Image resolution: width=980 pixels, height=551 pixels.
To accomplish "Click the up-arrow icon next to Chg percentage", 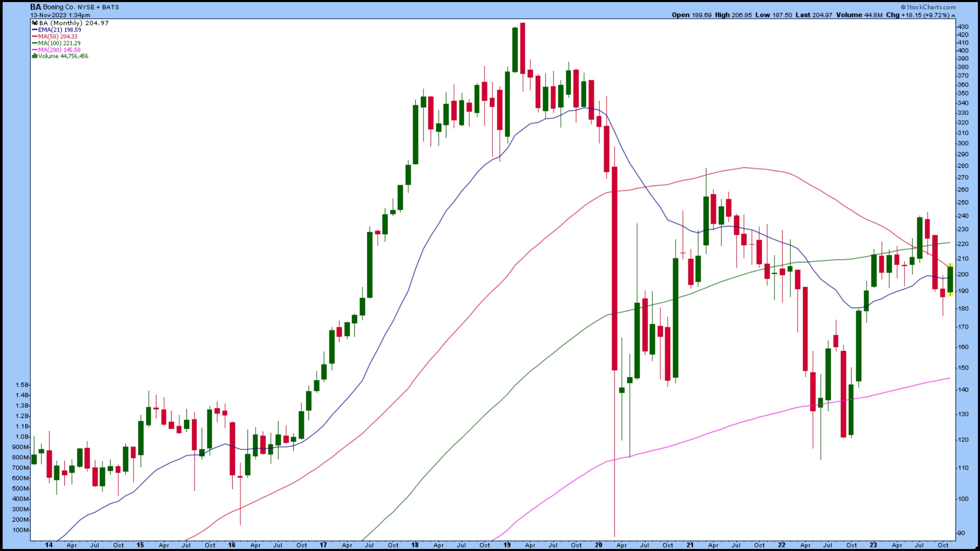I will coord(953,15).
